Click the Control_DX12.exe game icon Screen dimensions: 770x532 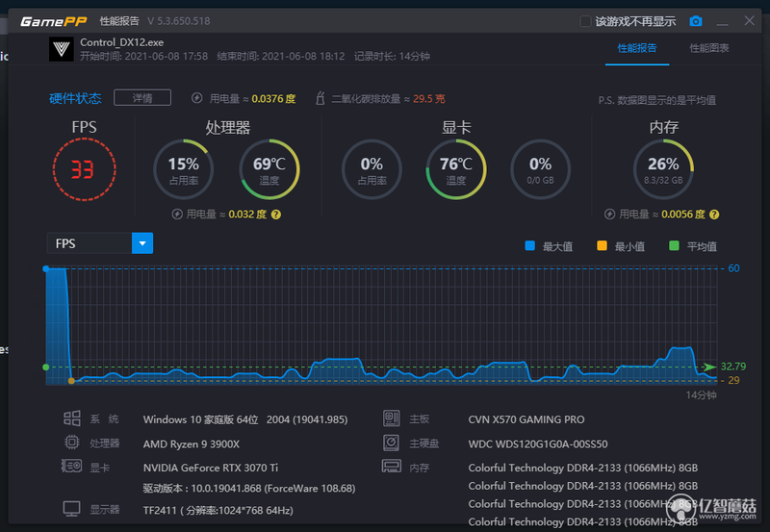pyautogui.click(x=62, y=49)
